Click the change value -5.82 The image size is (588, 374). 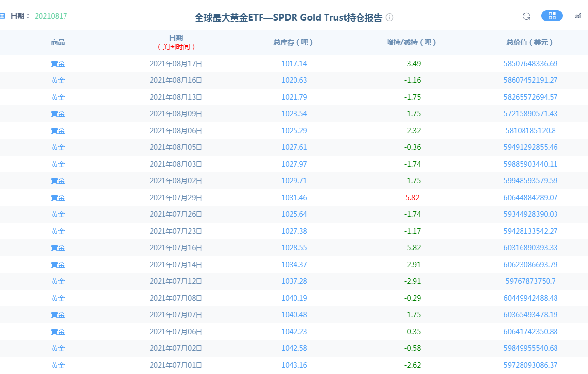tap(412, 247)
